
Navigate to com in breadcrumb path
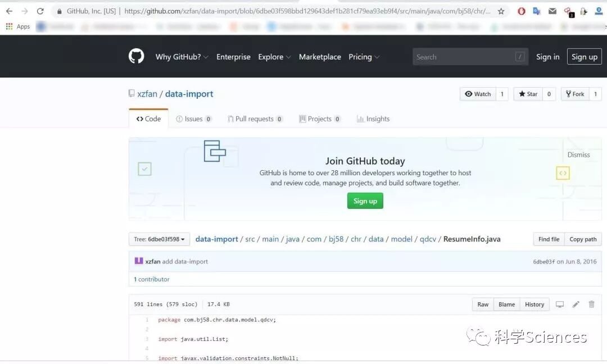314,239
